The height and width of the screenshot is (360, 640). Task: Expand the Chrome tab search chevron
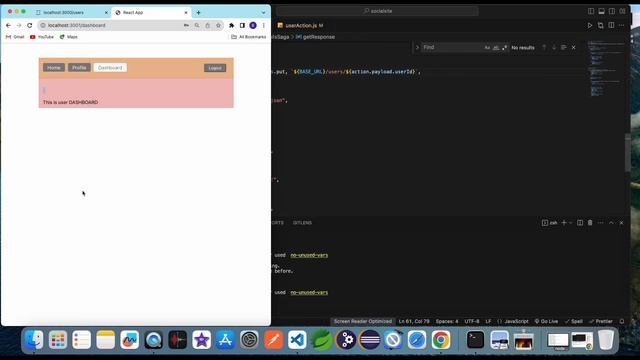(x=263, y=13)
